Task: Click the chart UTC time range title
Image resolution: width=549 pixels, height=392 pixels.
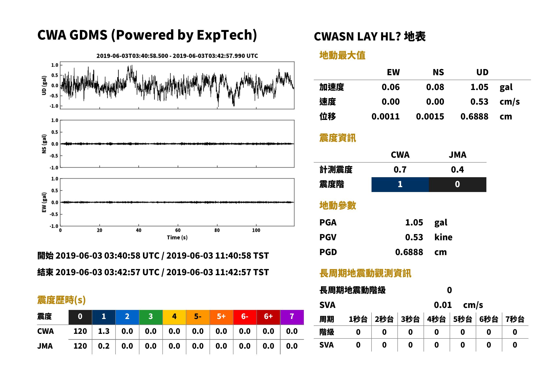Action: click(177, 56)
